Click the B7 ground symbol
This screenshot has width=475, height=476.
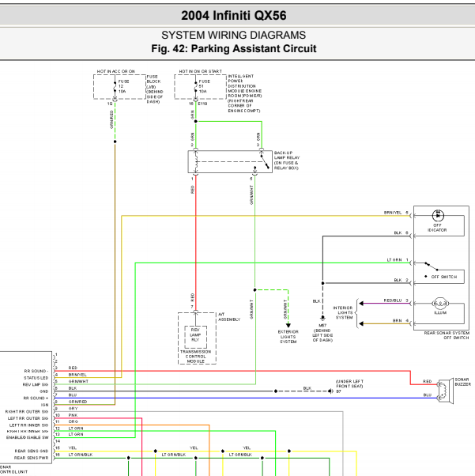(330, 391)
